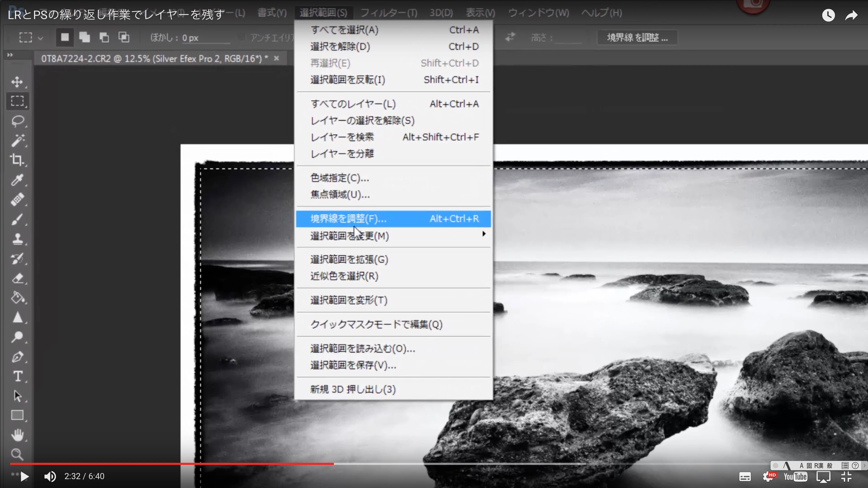Choose すべてを選択(A) from the menu

[x=393, y=30]
